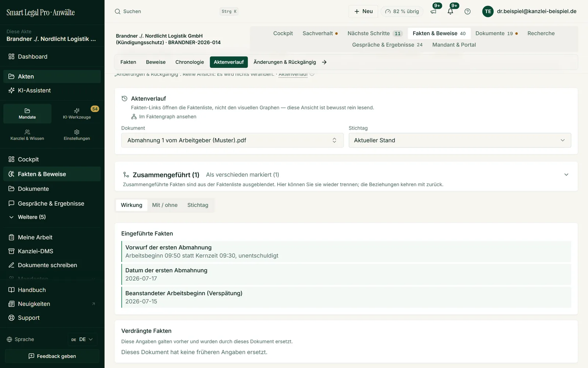Image resolution: width=588 pixels, height=368 pixels.
Task: Open KI-Assistent in the sidebar
Action: tap(52, 91)
